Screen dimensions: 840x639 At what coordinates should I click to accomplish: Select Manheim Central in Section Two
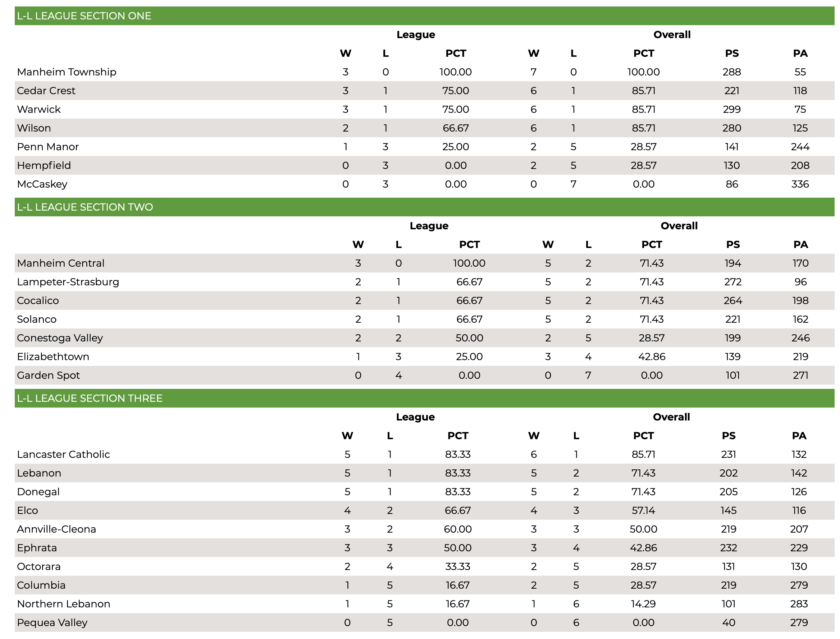pyautogui.click(x=60, y=263)
